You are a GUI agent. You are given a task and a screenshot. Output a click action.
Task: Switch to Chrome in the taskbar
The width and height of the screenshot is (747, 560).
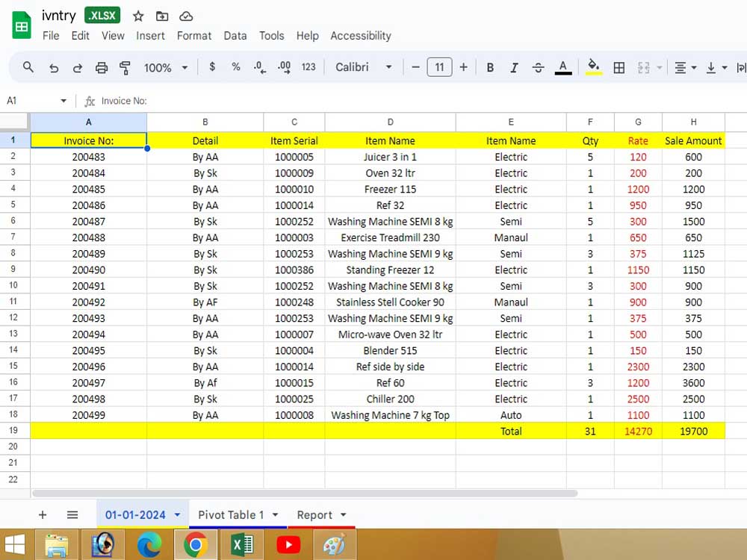tap(195, 544)
